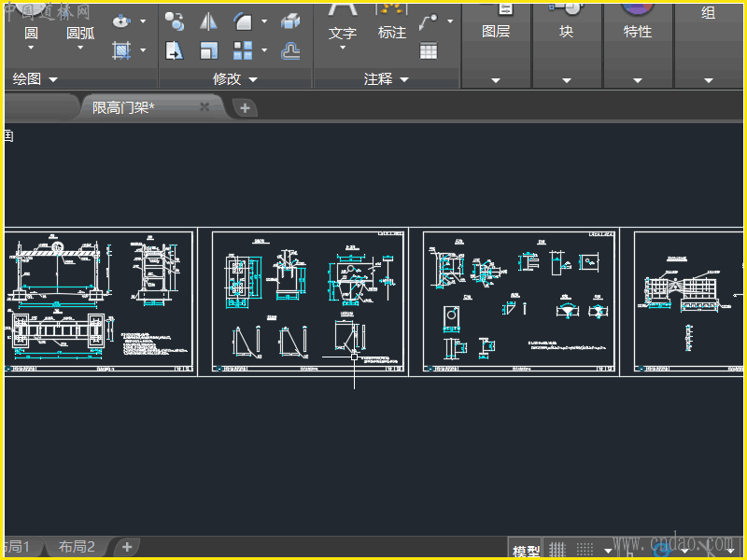The width and height of the screenshot is (747, 560).
Task: Click the Hatch tool icon
Action: (121, 50)
